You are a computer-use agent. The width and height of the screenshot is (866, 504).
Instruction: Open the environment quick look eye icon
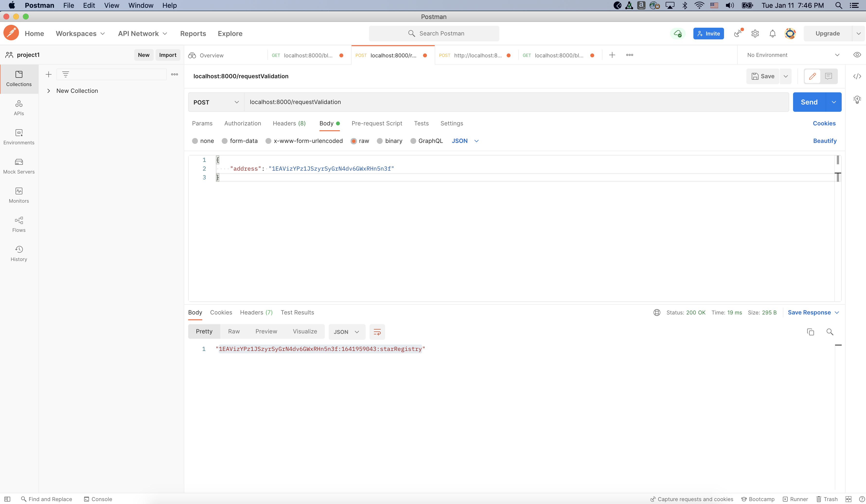pyautogui.click(x=857, y=55)
